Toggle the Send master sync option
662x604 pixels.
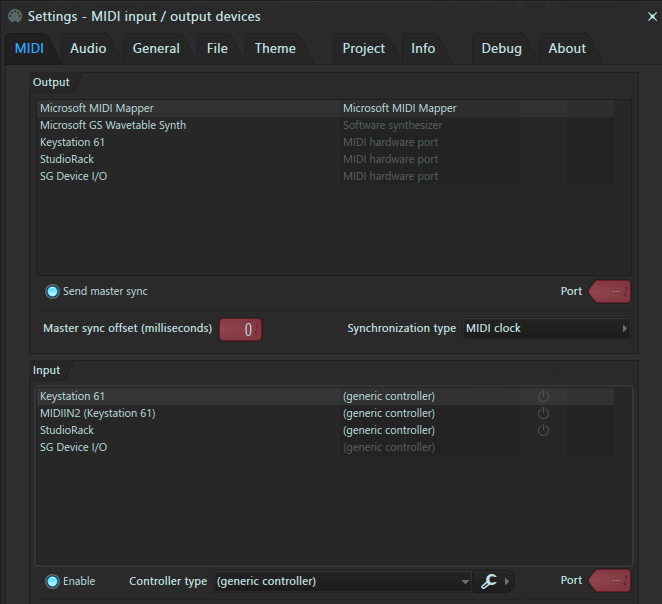click(52, 292)
